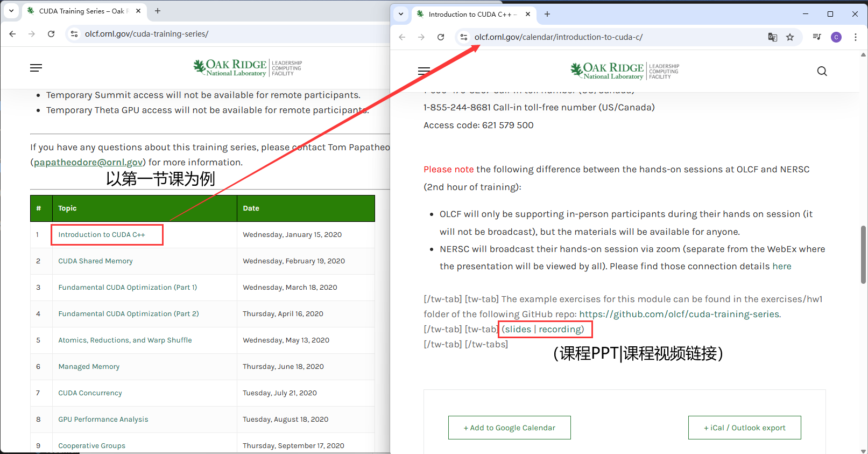Maximize the right Chrome window

coord(830,14)
